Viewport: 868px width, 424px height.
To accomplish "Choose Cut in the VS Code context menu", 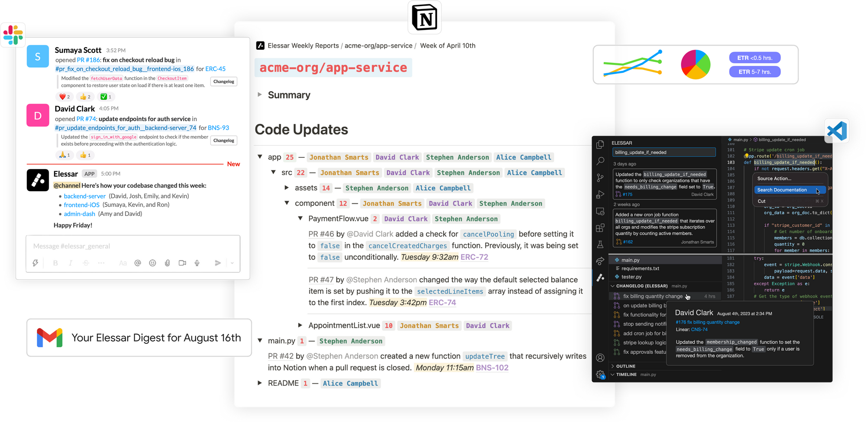I will 790,201.
